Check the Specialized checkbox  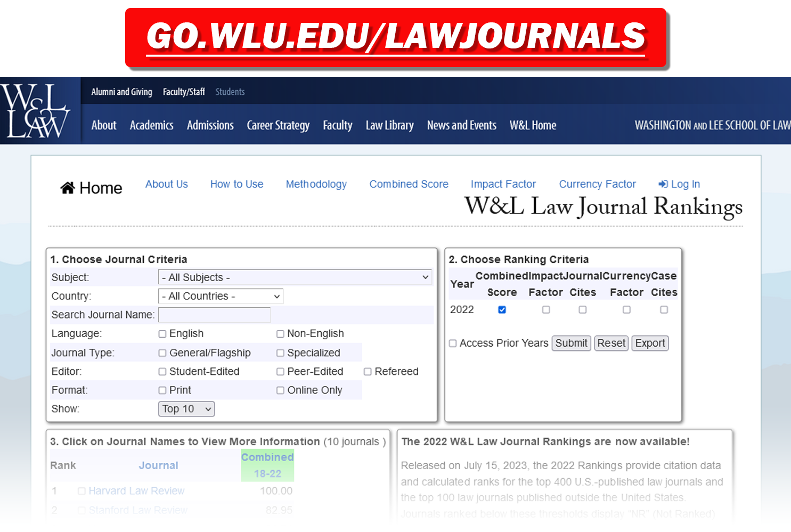pyautogui.click(x=280, y=353)
